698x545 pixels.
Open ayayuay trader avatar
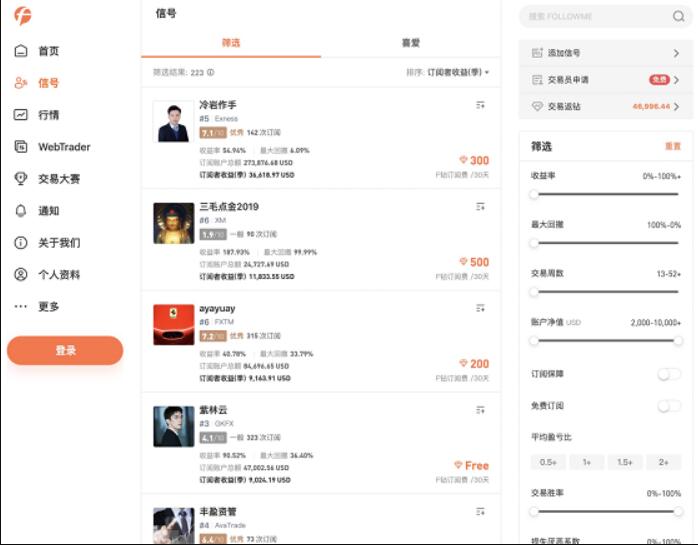click(174, 325)
